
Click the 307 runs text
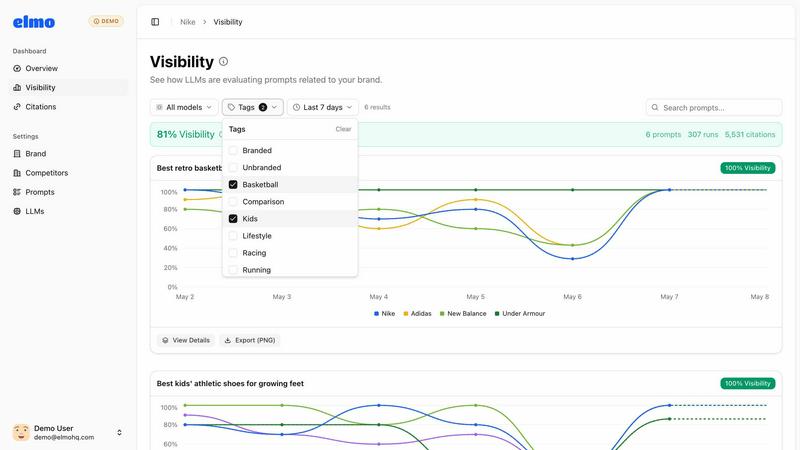703,135
